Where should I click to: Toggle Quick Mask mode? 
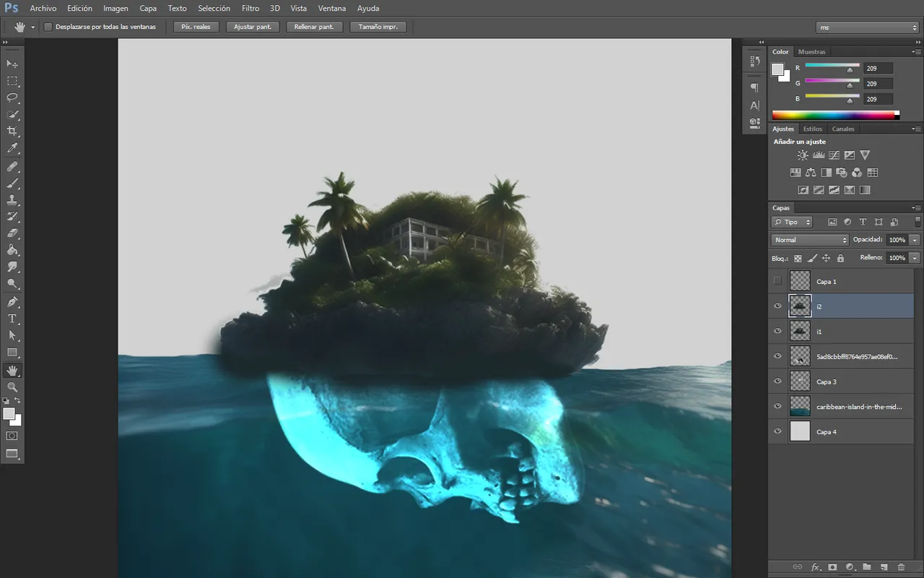coord(12,436)
